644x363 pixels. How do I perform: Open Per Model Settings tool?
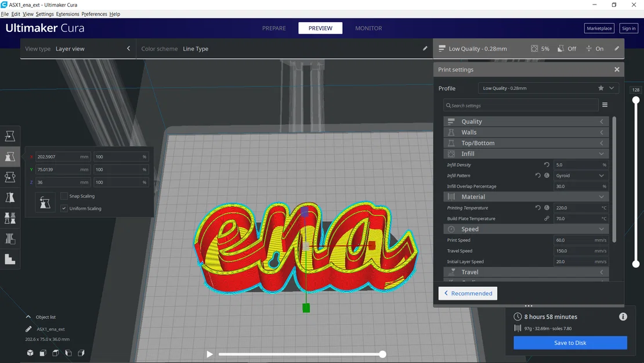(x=10, y=218)
